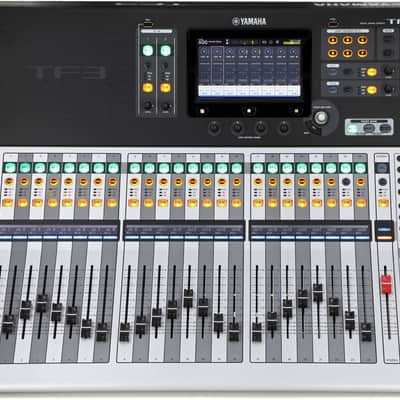
Task: Click the first user defined knob below the screen
Action: pyautogui.click(x=214, y=128)
